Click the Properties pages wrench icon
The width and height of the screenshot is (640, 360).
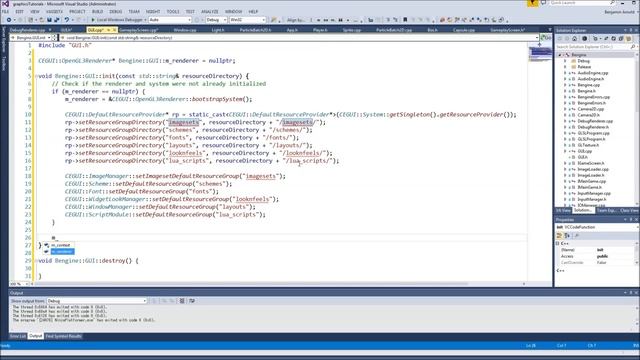pos(577,236)
